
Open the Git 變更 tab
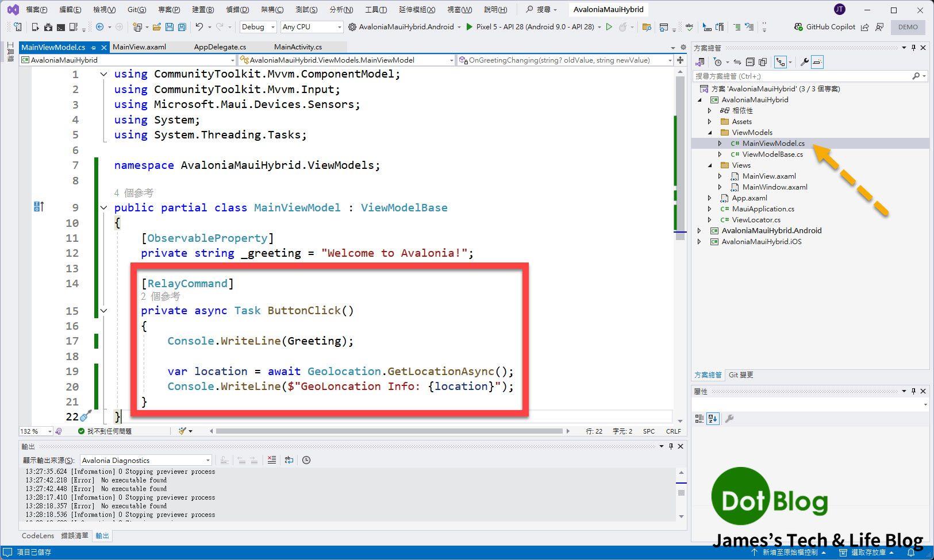click(x=741, y=375)
